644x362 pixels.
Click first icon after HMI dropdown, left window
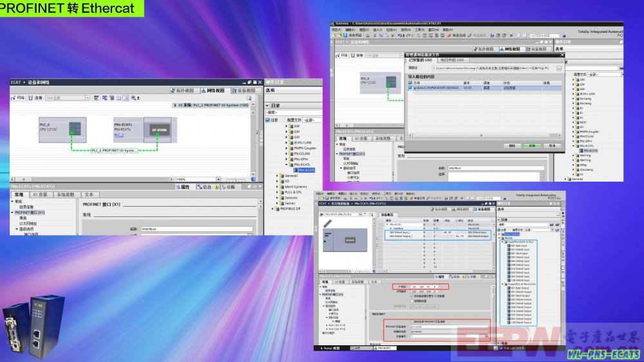[96, 98]
